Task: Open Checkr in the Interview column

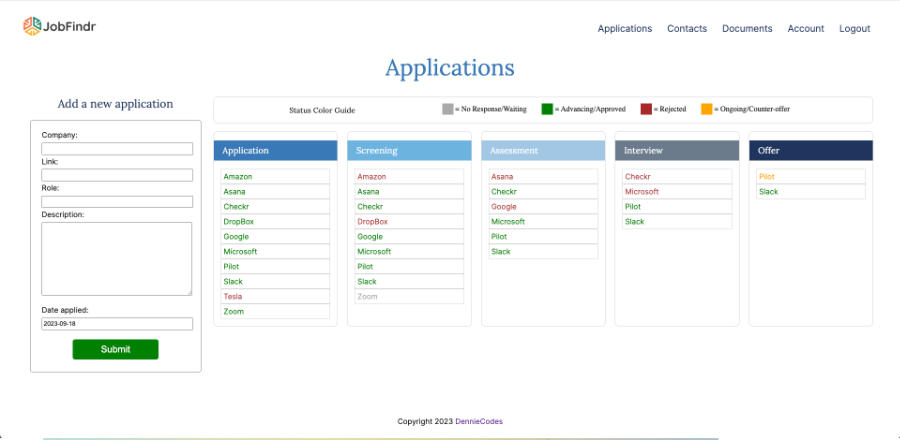Action: 677,177
